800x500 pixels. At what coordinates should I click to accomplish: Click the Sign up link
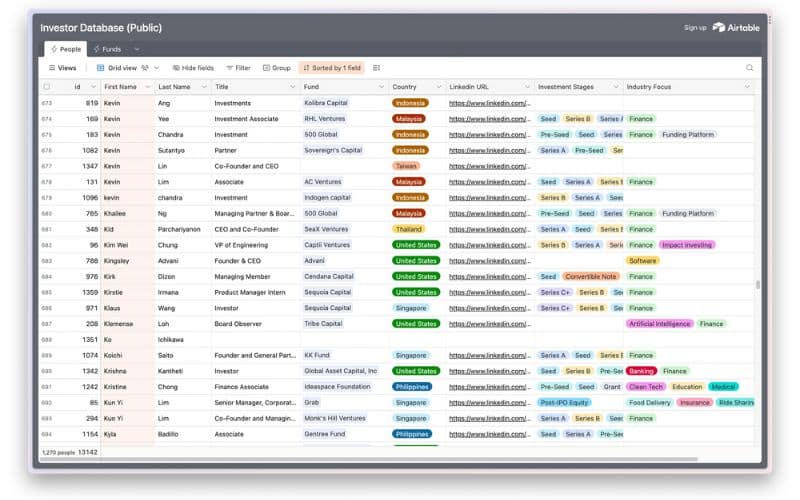click(x=695, y=28)
